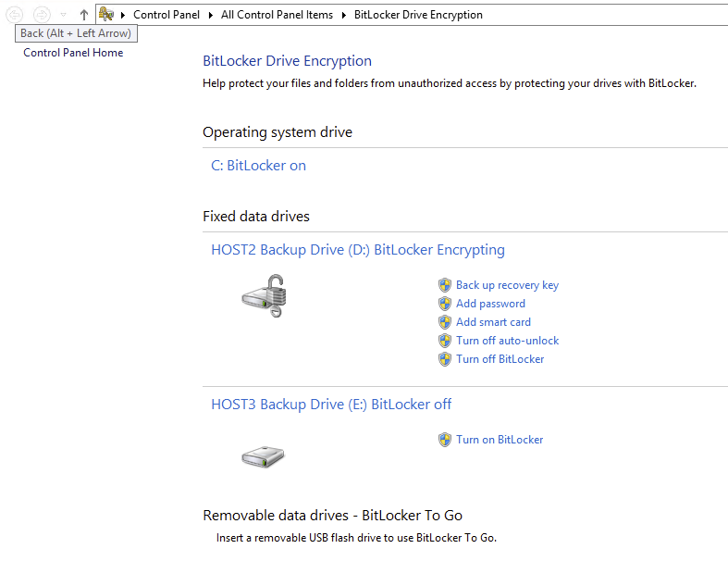Viewport: 728px width, 586px height.
Task: Click Back up recovery key link
Action: click(507, 285)
